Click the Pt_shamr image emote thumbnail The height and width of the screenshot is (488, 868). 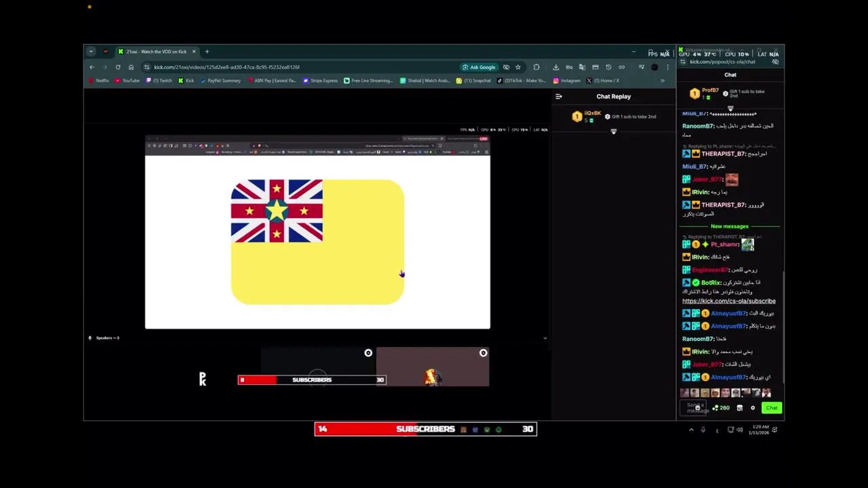coord(747,245)
